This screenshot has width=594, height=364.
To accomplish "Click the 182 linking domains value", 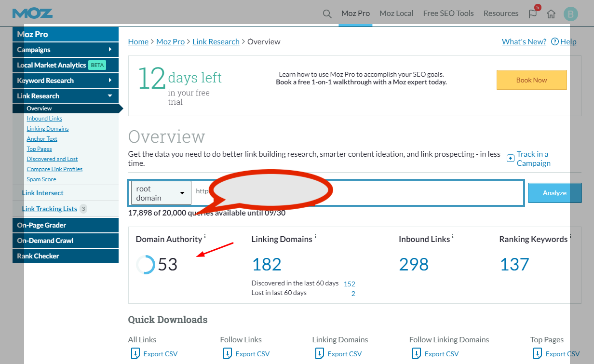I will (267, 265).
